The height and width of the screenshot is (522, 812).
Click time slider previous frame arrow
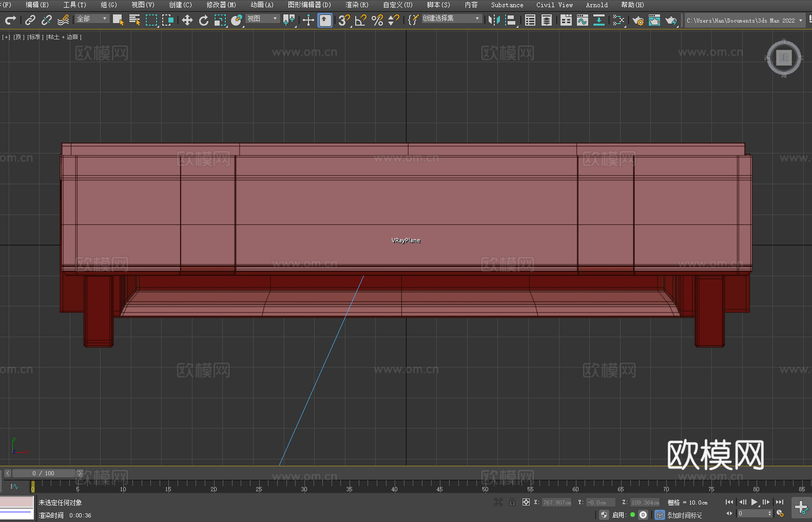[8, 473]
